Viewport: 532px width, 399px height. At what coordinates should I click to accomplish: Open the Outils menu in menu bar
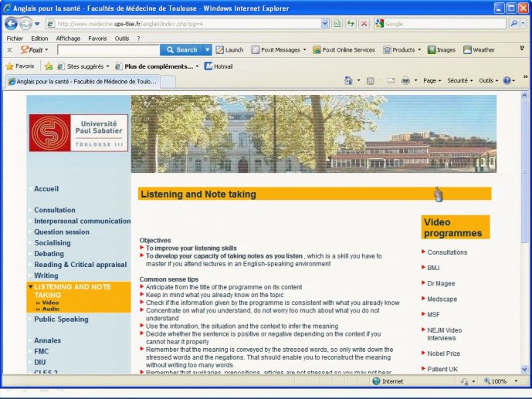tap(122, 39)
